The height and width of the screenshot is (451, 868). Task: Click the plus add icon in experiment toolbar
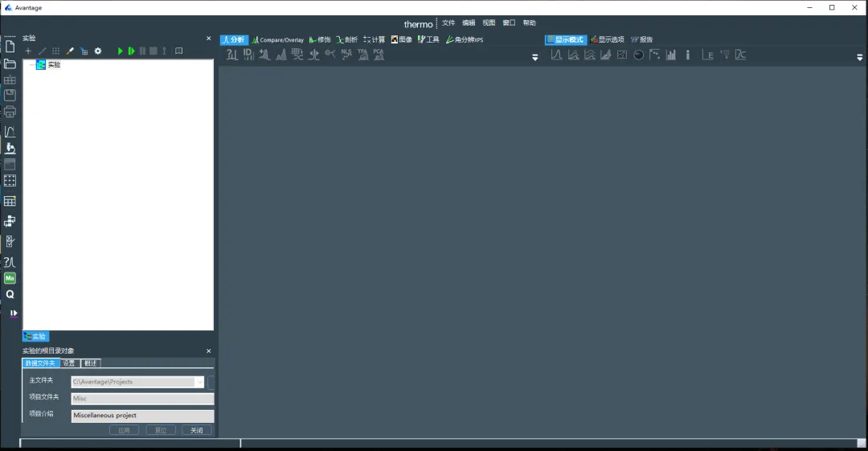[28, 51]
